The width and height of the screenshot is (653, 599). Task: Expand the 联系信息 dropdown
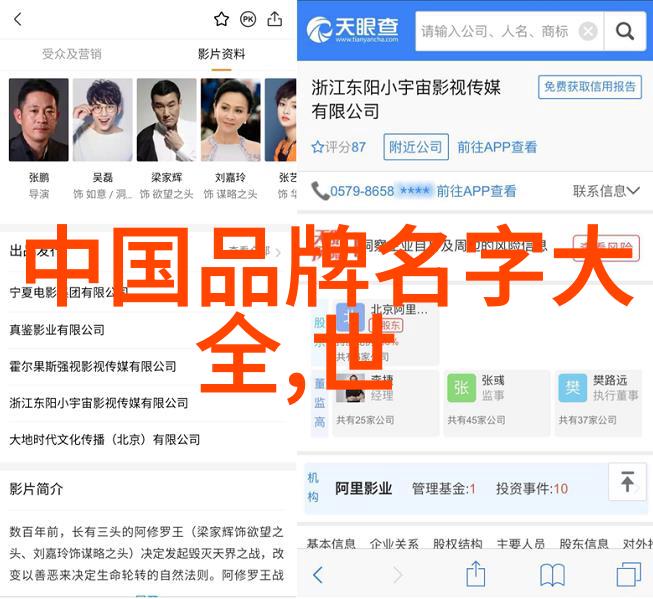(606, 191)
